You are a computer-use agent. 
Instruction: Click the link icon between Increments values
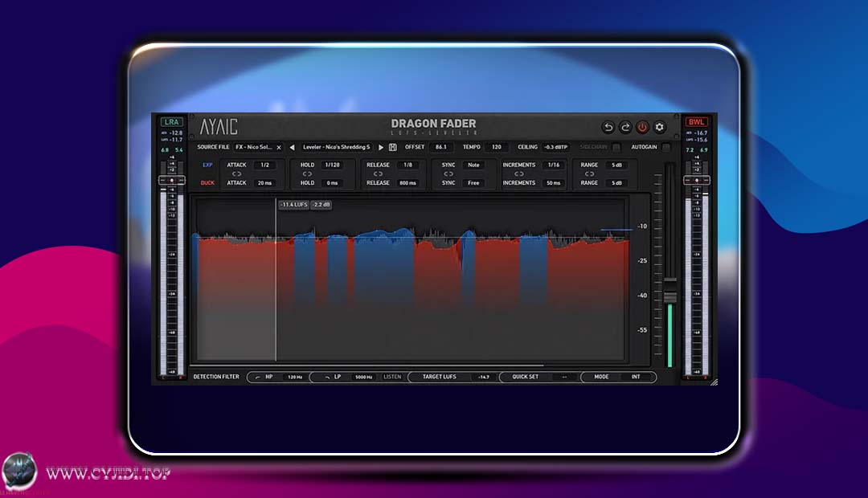[518, 173]
